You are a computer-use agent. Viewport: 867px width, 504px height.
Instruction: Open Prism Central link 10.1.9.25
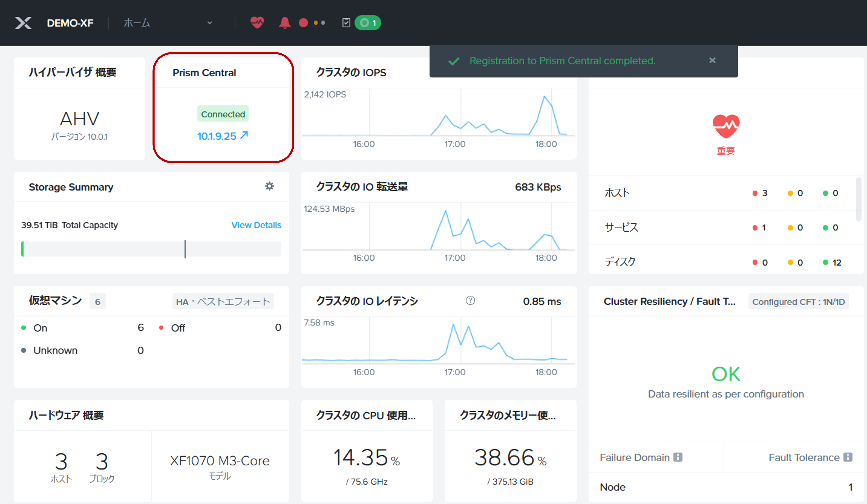tap(217, 136)
